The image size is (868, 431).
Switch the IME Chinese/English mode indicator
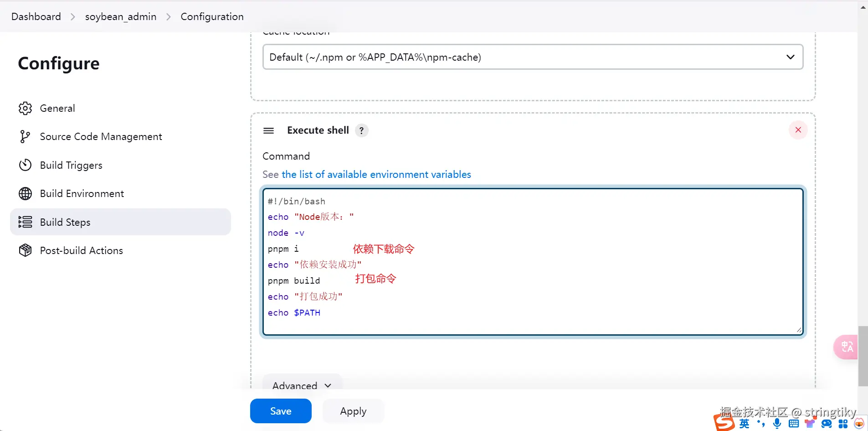click(745, 424)
